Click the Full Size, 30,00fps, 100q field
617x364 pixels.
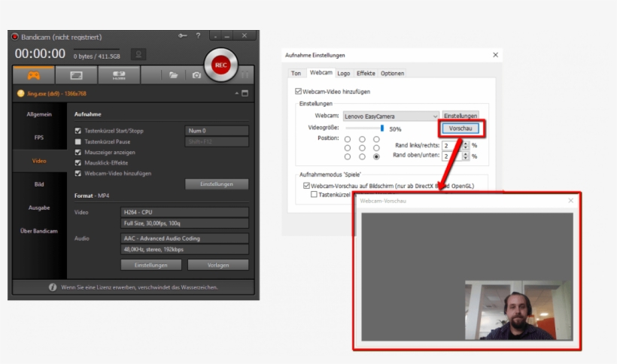pyautogui.click(x=184, y=223)
